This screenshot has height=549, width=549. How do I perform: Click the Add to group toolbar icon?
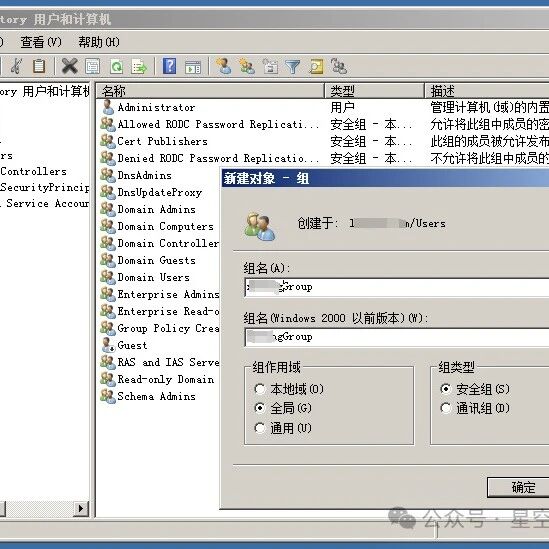click(339, 66)
